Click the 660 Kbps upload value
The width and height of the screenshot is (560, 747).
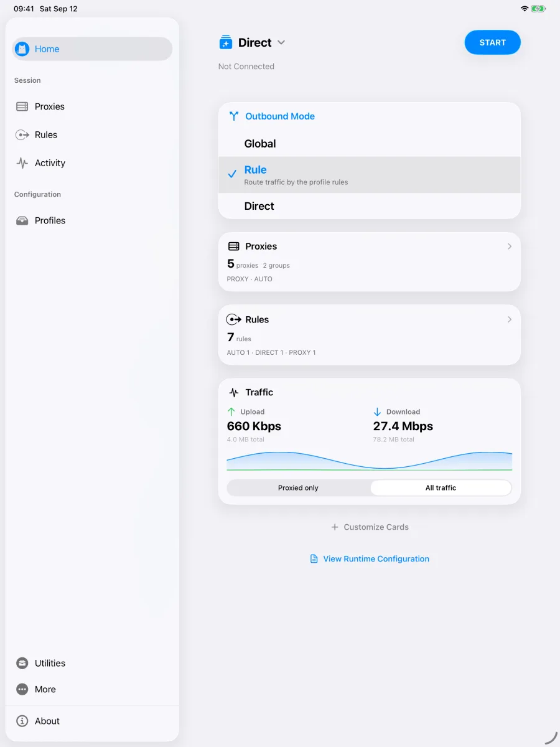tap(254, 426)
